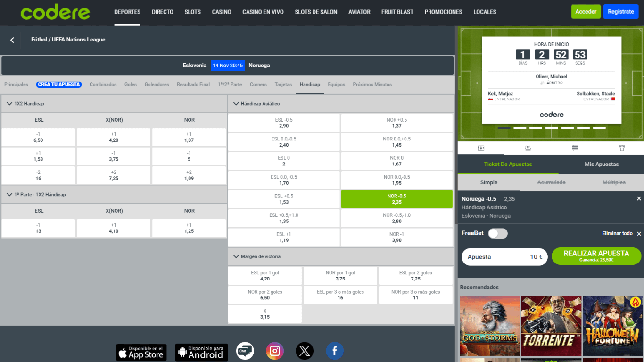Open the Android download badge
The image size is (644, 362).
pyautogui.click(x=201, y=352)
